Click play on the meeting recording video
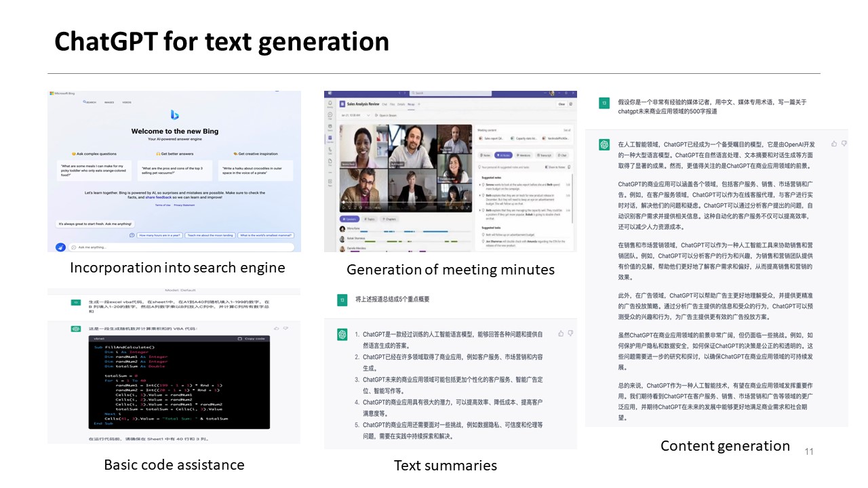Image resolution: width=868 pixels, height=488 pixels. pos(344,207)
